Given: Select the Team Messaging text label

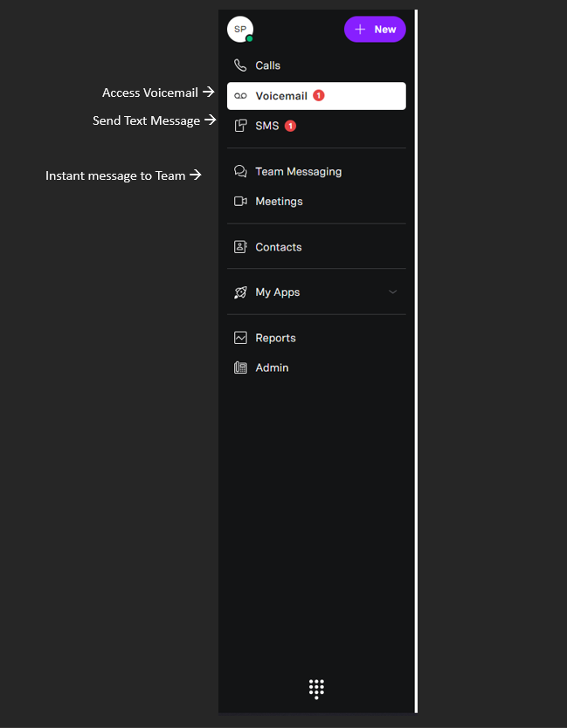Looking at the screenshot, I should click(298, 172).
